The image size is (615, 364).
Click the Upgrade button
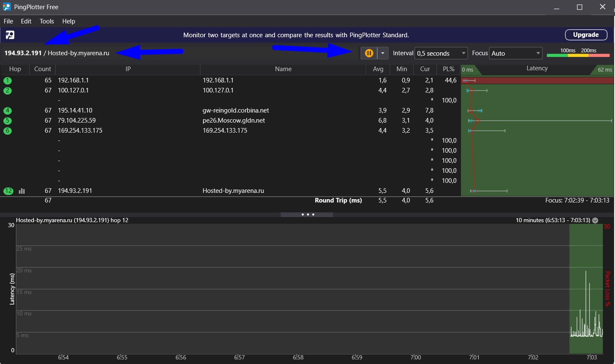[x=586, y=35]
